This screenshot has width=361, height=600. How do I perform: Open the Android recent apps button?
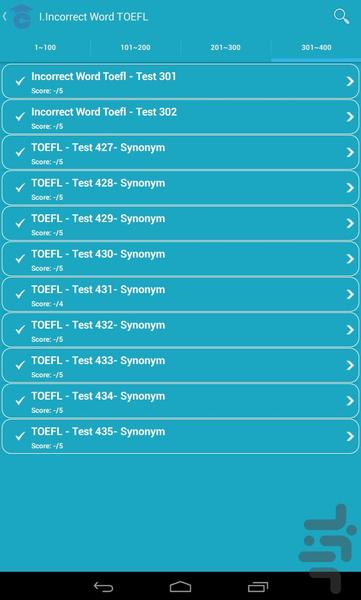click(258, 587)
